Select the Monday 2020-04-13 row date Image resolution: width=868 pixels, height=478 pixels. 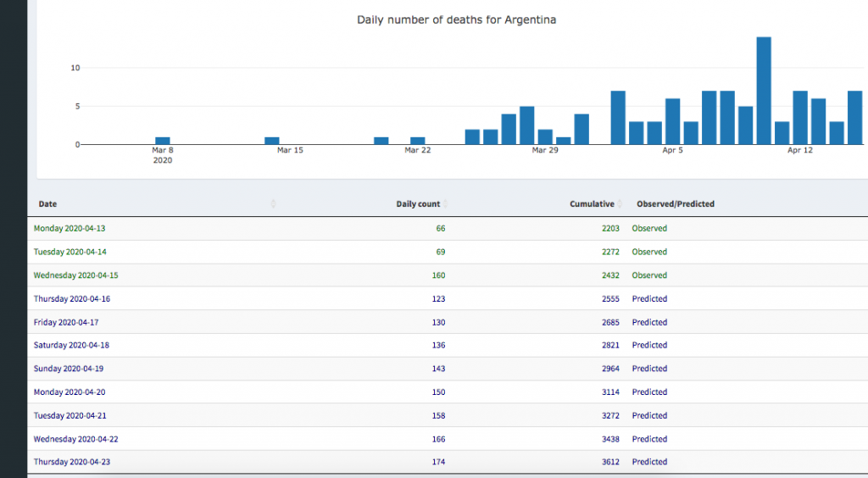tap(70, 229)
